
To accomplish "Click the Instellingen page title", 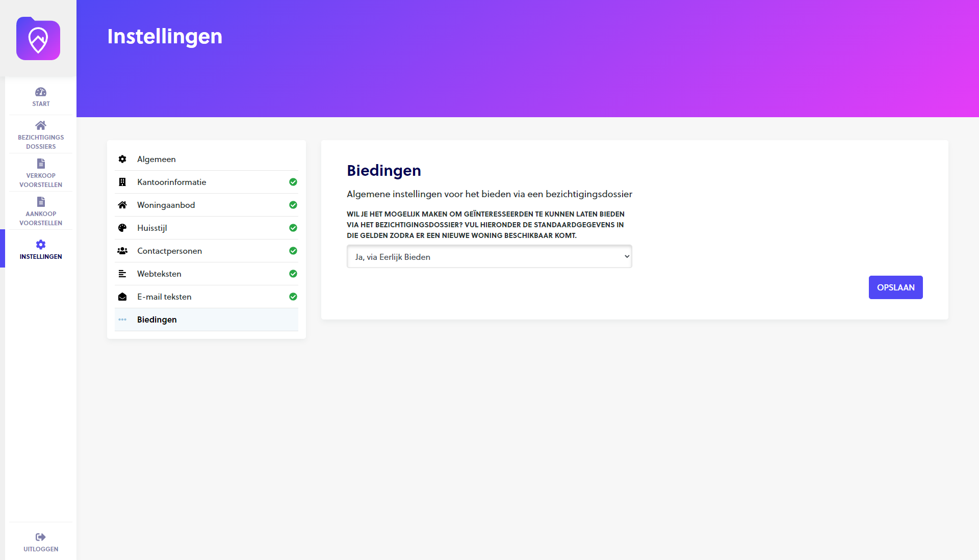I will pos(165,36).
